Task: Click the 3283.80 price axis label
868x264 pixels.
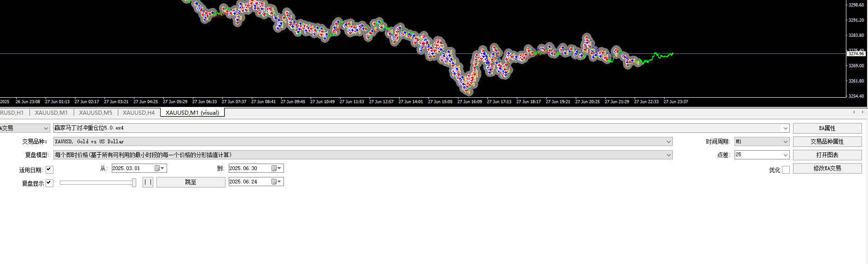Action: pos(856,35)
